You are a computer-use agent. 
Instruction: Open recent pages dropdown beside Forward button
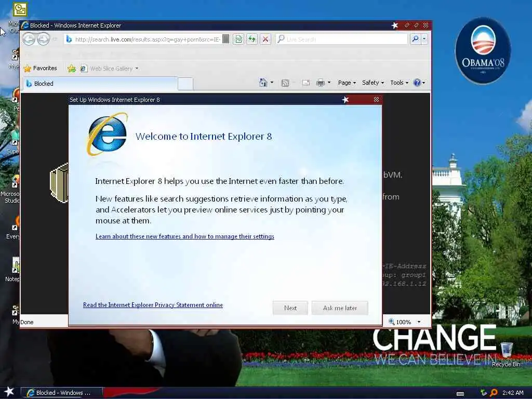coord(55,39)
